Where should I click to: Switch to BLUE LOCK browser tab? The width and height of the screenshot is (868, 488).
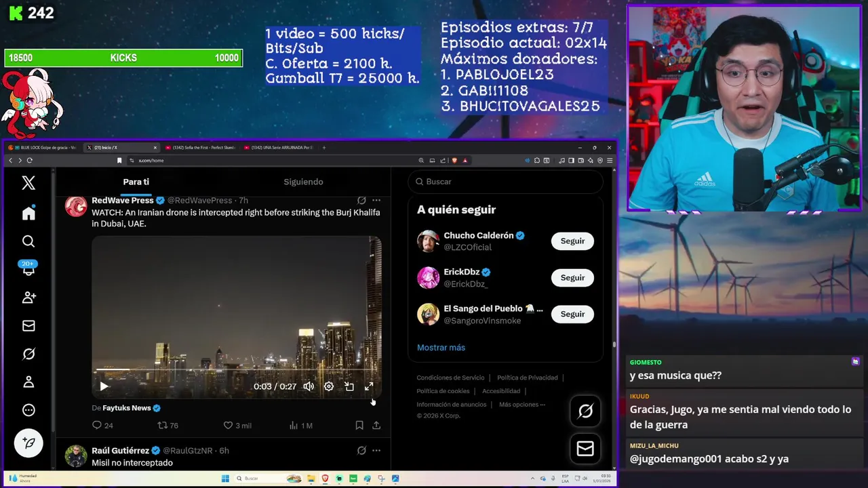click(44, 148)
